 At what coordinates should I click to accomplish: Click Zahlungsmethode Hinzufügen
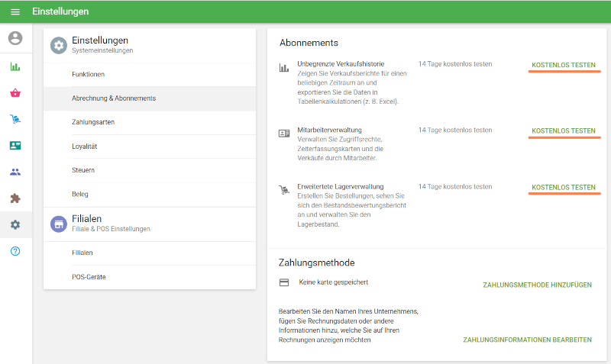537,285
